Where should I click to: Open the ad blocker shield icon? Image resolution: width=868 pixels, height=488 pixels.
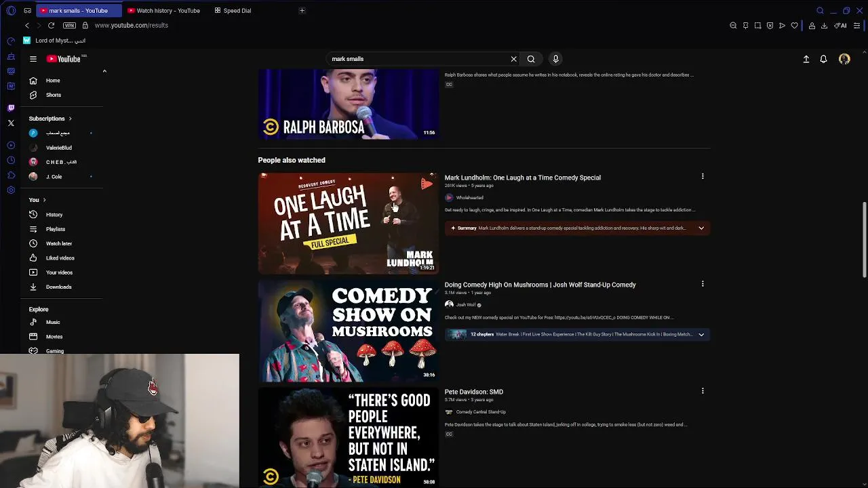pos(770,25)
